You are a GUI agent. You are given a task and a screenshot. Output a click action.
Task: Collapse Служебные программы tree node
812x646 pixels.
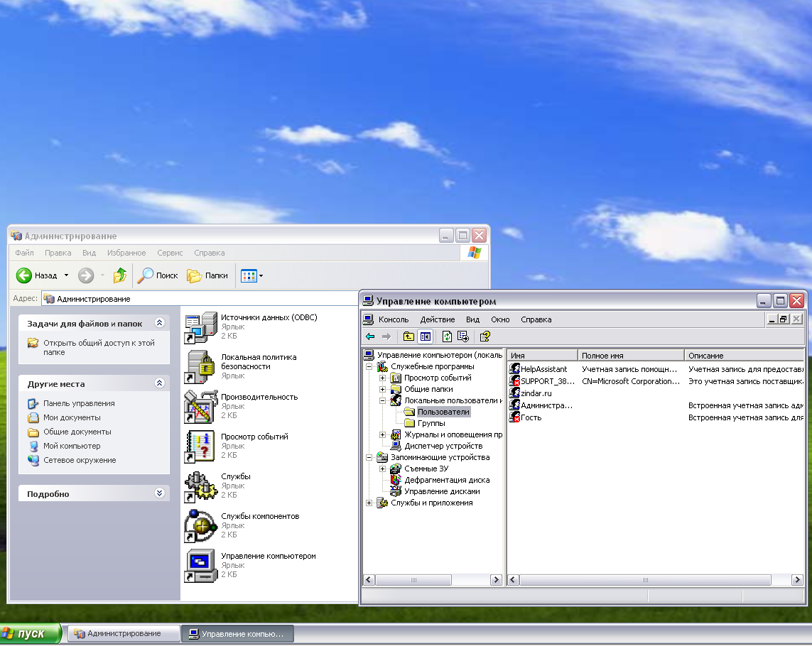369,366
